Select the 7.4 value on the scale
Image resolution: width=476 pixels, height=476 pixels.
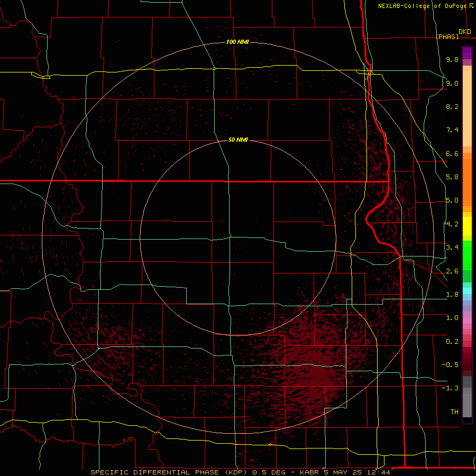(452, 130)
